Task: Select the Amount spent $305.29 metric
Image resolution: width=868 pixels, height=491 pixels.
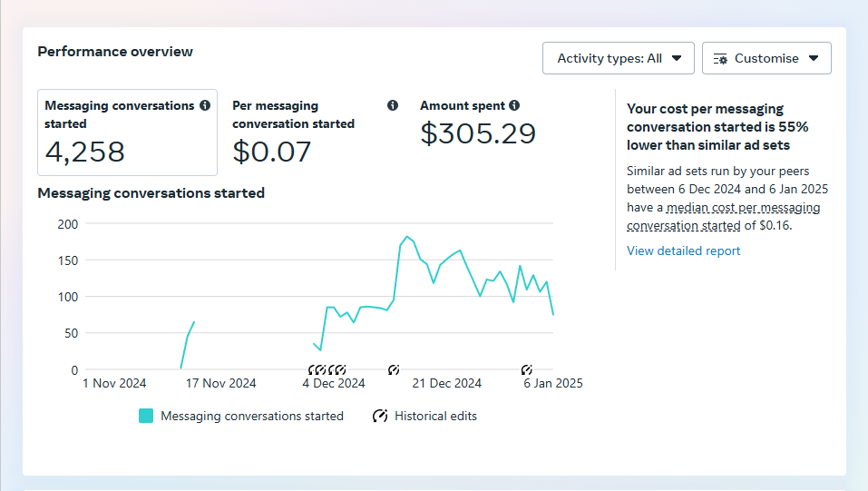Action: coord(478,133)
